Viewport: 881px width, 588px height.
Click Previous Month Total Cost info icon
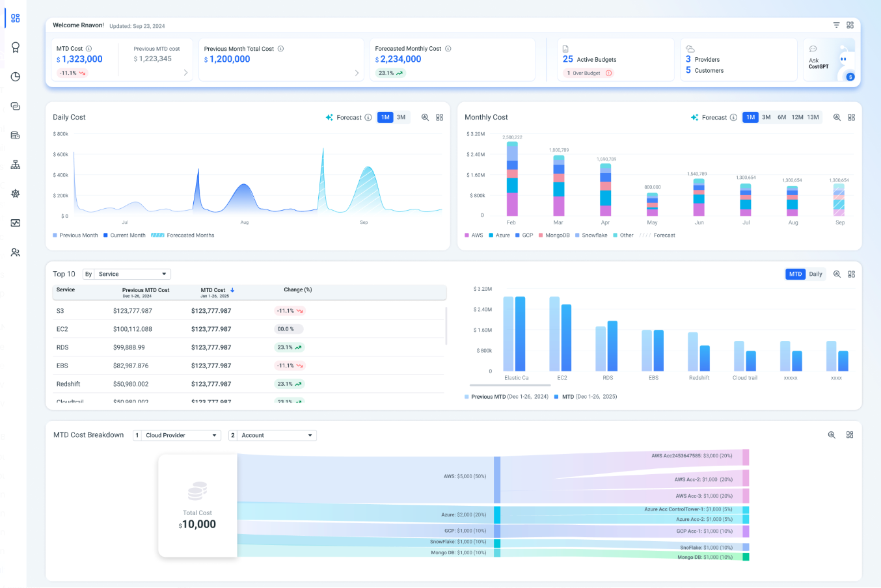281,49
